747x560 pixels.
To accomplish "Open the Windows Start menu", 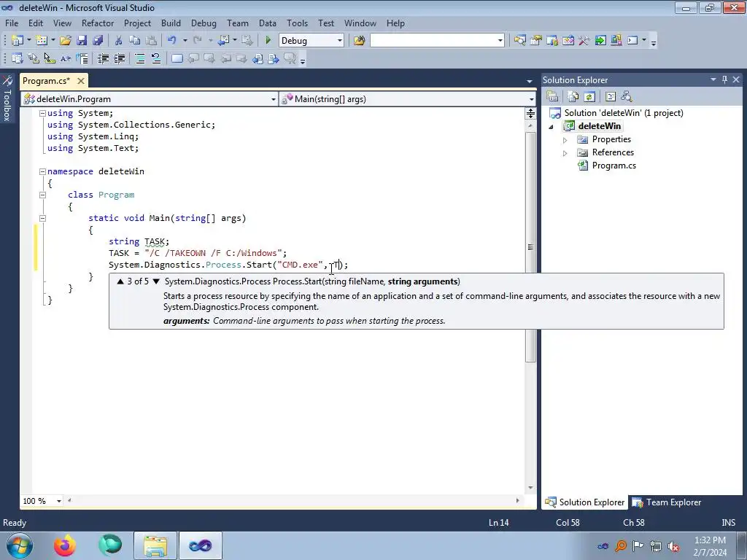I will point(20,545).
